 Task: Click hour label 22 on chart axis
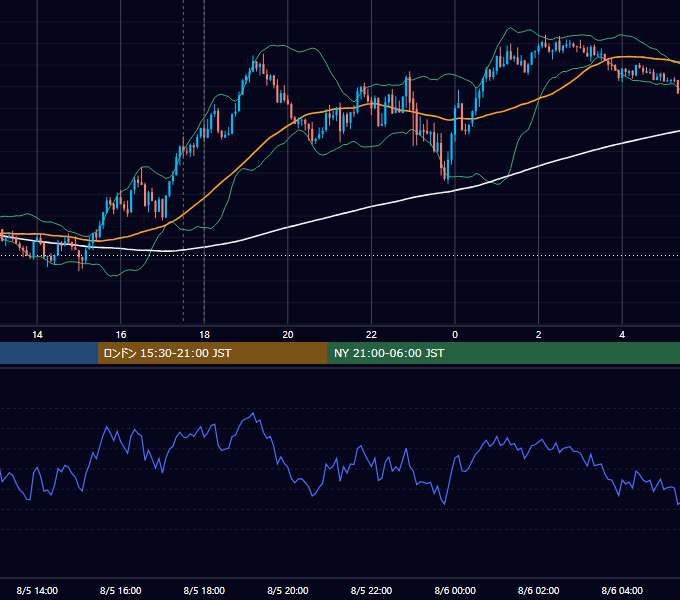tap(371, 335)
